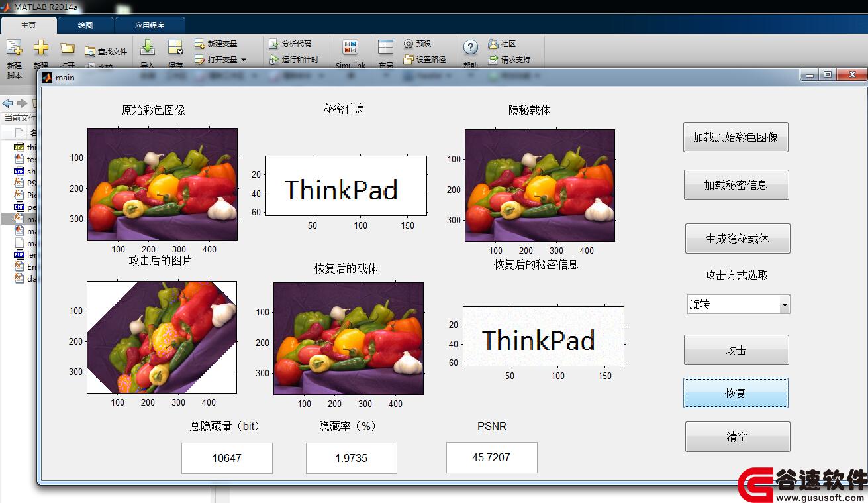The height and width of the screenshot is (503, 868).
Task: Select the file starting with 'tes'
Action: (x=24, y=159)
